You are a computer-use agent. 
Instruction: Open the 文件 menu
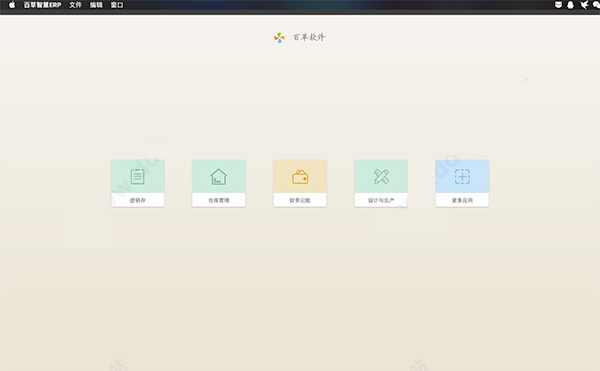coord(75,5)
